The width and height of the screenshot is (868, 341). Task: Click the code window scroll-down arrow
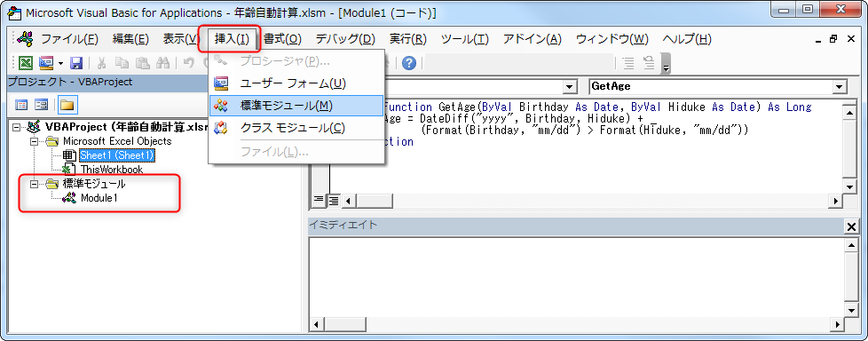(x=849, y=186)
